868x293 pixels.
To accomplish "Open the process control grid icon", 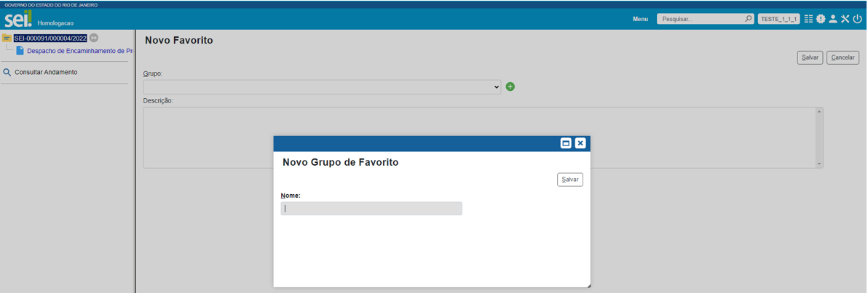I will [x=808, y=19].
